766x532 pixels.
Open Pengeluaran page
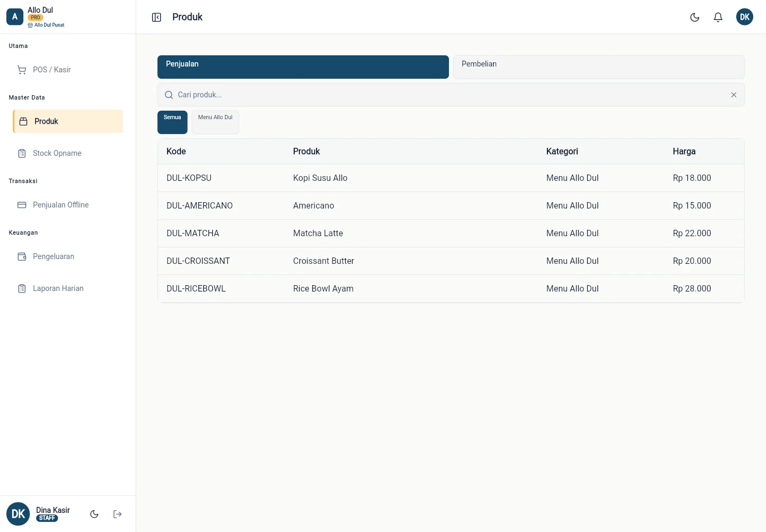coord(68,256)
